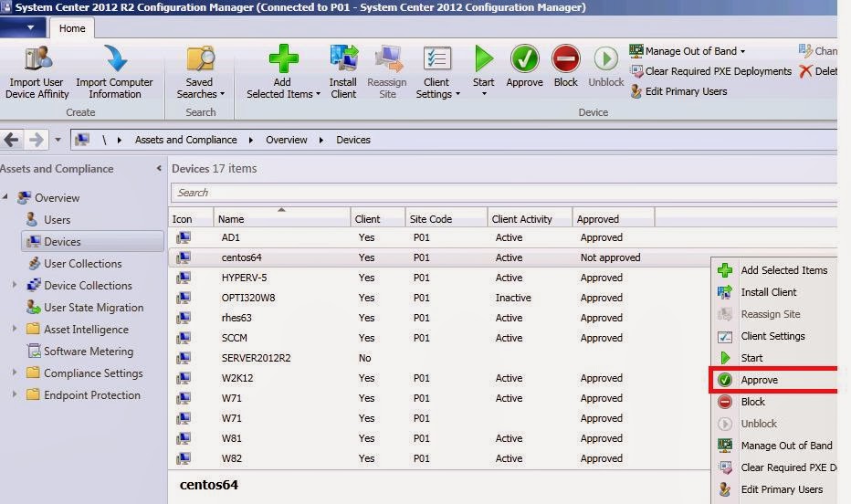Sort by the Name column header

coord(281,218)
